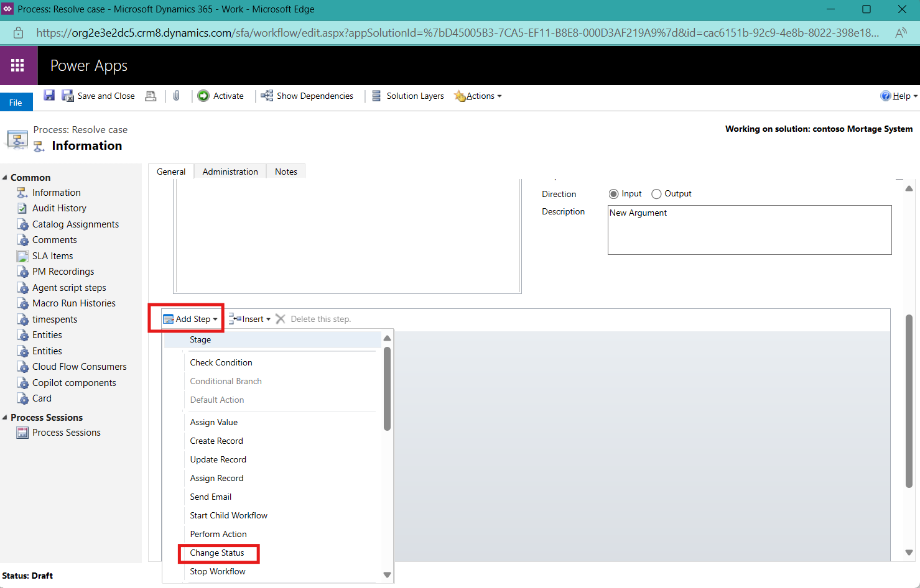Click the attachment paperclip icon
The width and height of the screenshot is (920, 588).
click(177, 96)
